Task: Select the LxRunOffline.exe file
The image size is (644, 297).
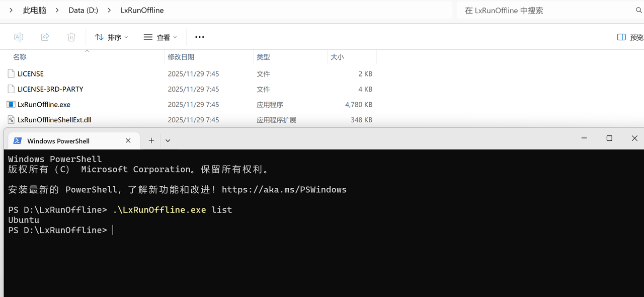Action: pyautogui.click(x=191, y=105)
